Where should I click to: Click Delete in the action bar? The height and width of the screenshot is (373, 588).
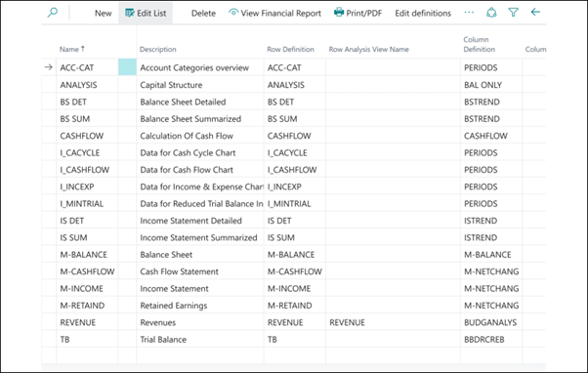[203, 13]
